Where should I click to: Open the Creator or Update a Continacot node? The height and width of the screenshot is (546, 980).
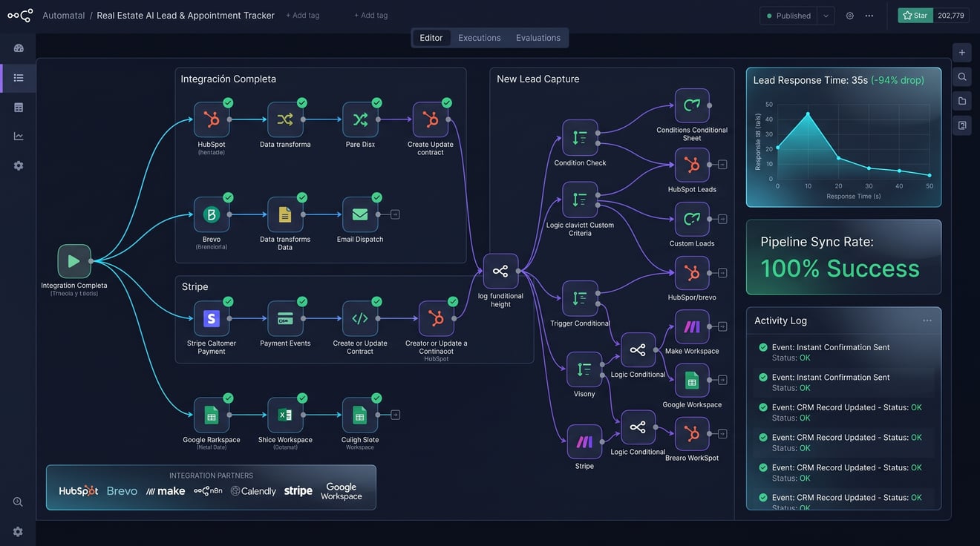(437, 318)
